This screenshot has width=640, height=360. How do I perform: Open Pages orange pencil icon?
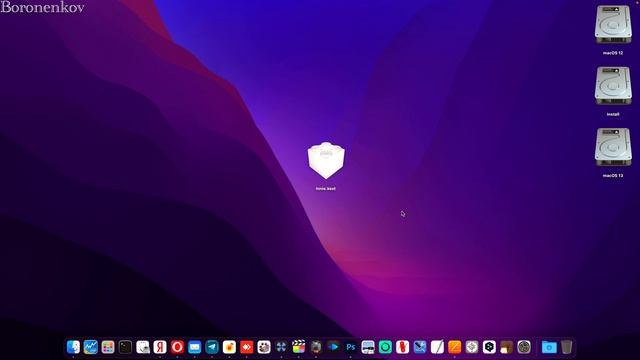pos(454,347)
